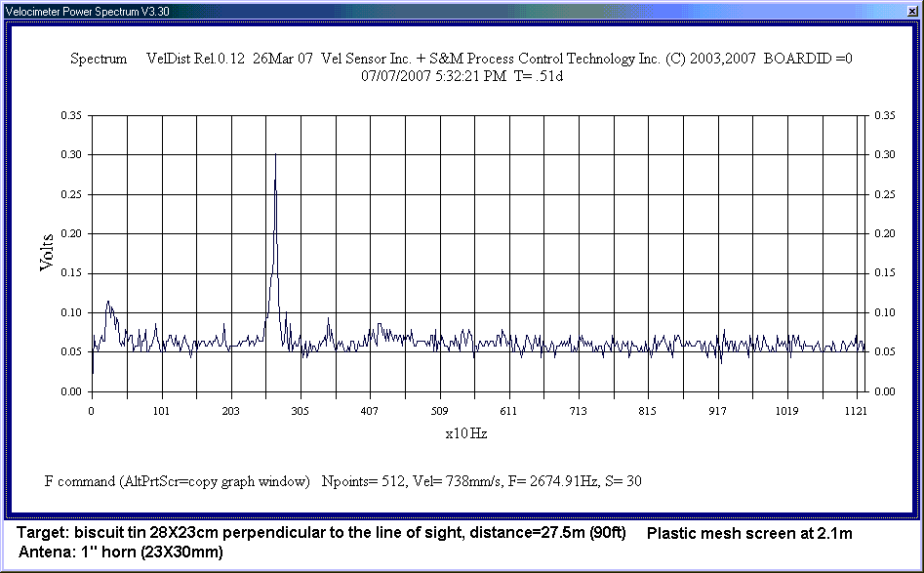
Task: Click the Velocimeter Power Spectrum V3.30 title
Action: pos(87,11)
